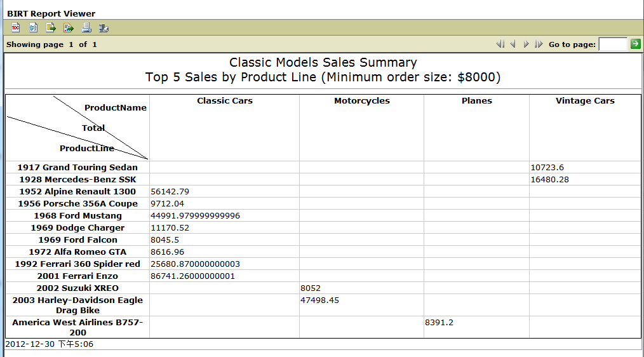Click the report timestamp 2012-12-30
The width and height of the screenshot is (644, 357).
coord(50,344)
